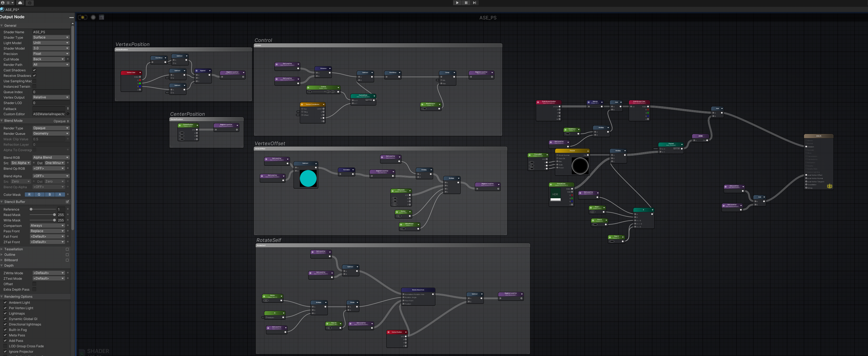Image resolution: width=868 pixels, height=356 pixels.
Task: Click the Step frame button
Action: 475,3
